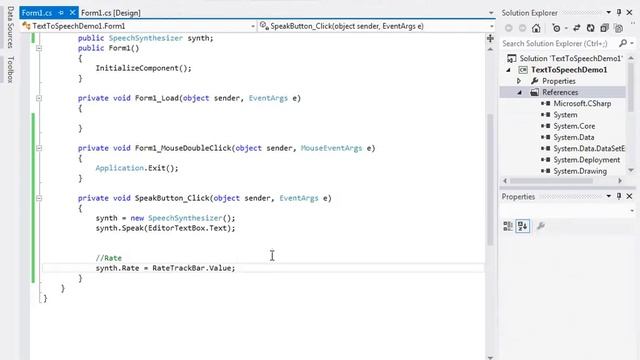The image size is (640, 360).
Task: Open the TextToSpeechDemo1.Form1 class dropdown
Action: pyautogui.click(x=253, y=26)
